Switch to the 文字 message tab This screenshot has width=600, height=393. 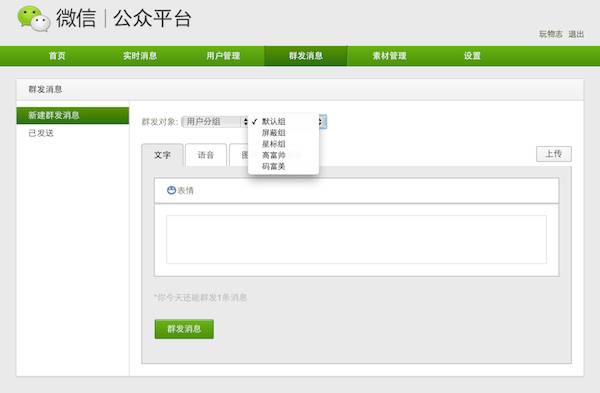tap(162, 155)
